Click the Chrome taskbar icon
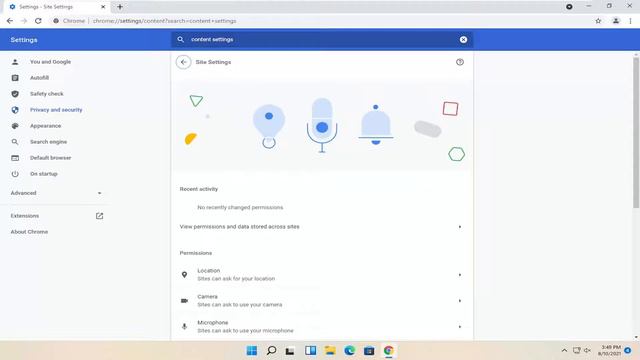The width and height of the screenshot is (640, 360). coord(388,351)
